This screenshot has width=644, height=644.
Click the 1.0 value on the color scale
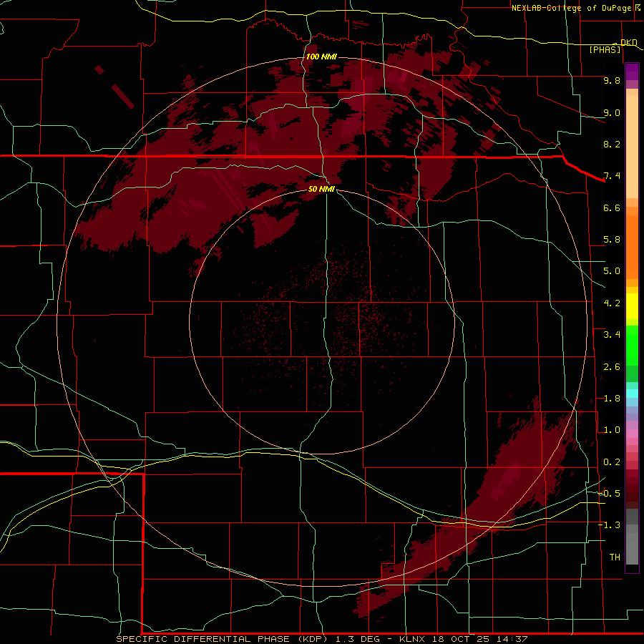pyautogui.click(x=612, y=430)
